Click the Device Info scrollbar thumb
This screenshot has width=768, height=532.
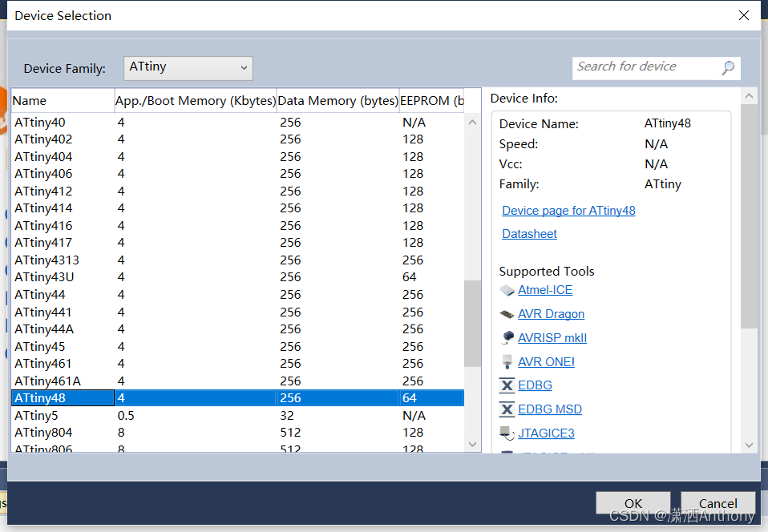click(749, 216)
